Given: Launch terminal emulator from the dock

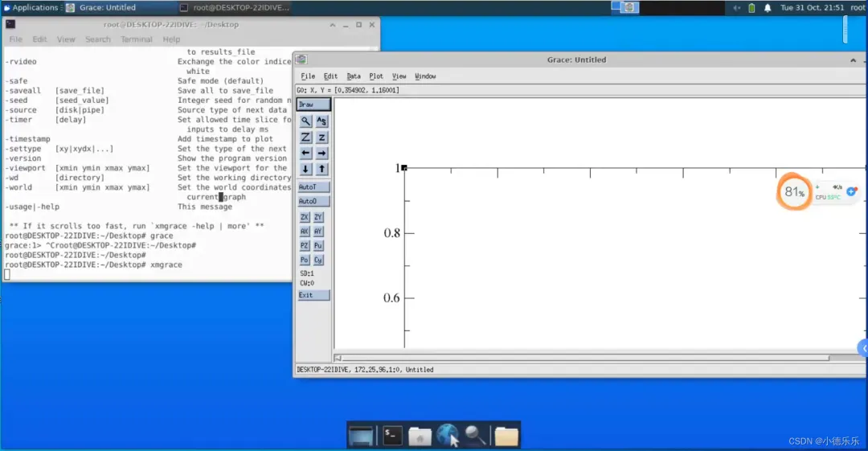Looking at the screenshot, I should point(392,436).
